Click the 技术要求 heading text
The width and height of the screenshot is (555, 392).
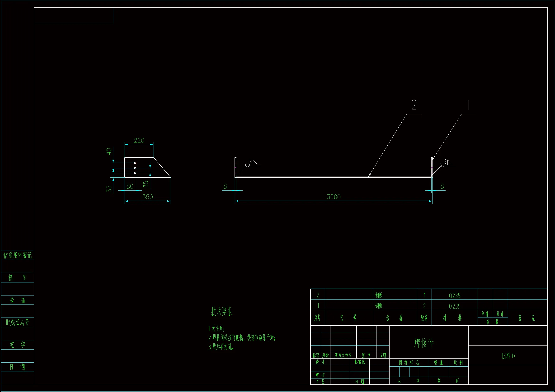tap(221, 311)
